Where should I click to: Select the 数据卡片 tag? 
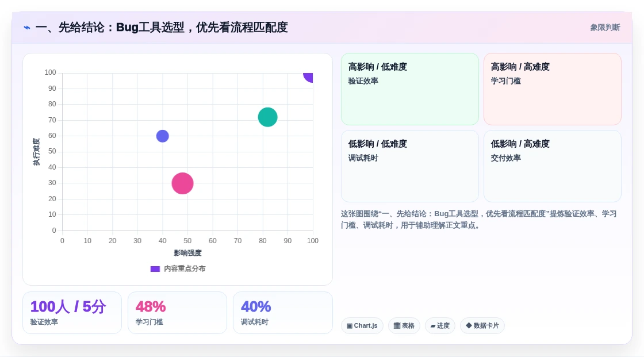point(482,326)
